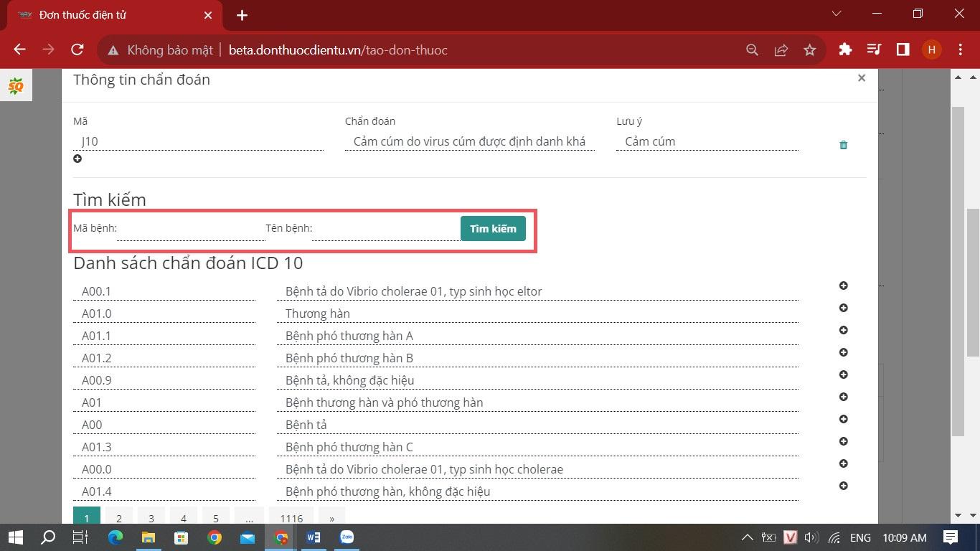Go to page 4 of diagnosis list
980x551 pixels.
pyautogui.click(x=183, y=517)
